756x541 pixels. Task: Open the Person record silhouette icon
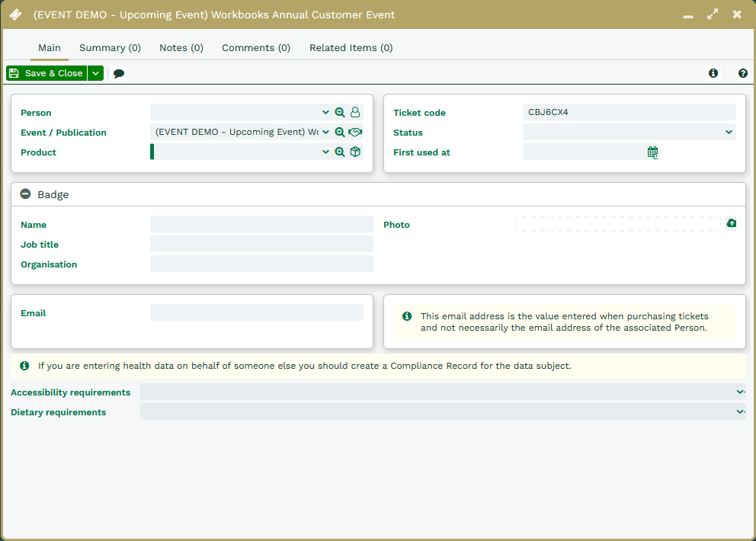point(355,112)
